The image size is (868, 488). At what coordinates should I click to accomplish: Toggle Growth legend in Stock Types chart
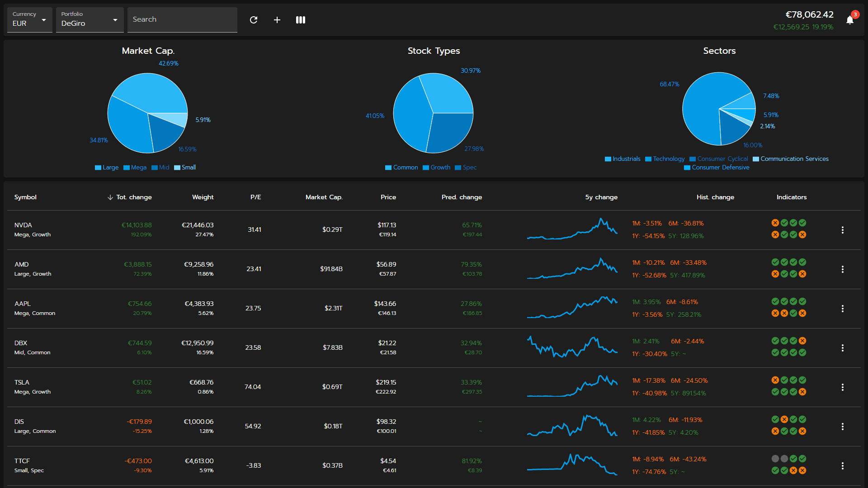click(x=437, y=168)
